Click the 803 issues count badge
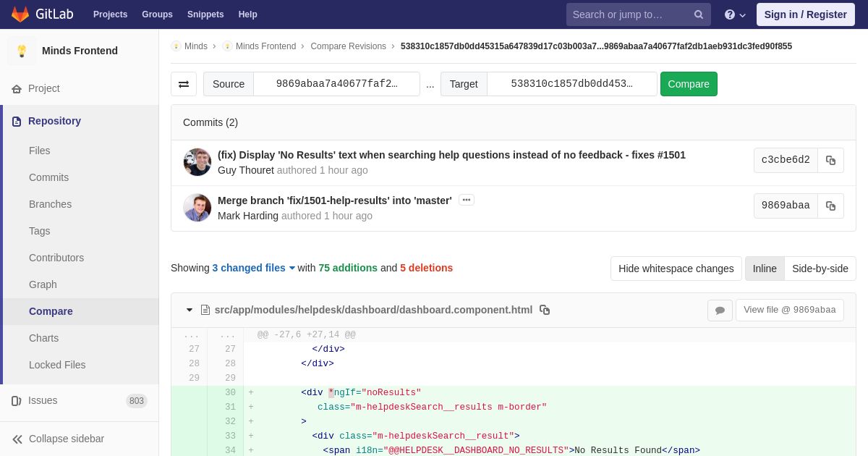 pos(137,401)
